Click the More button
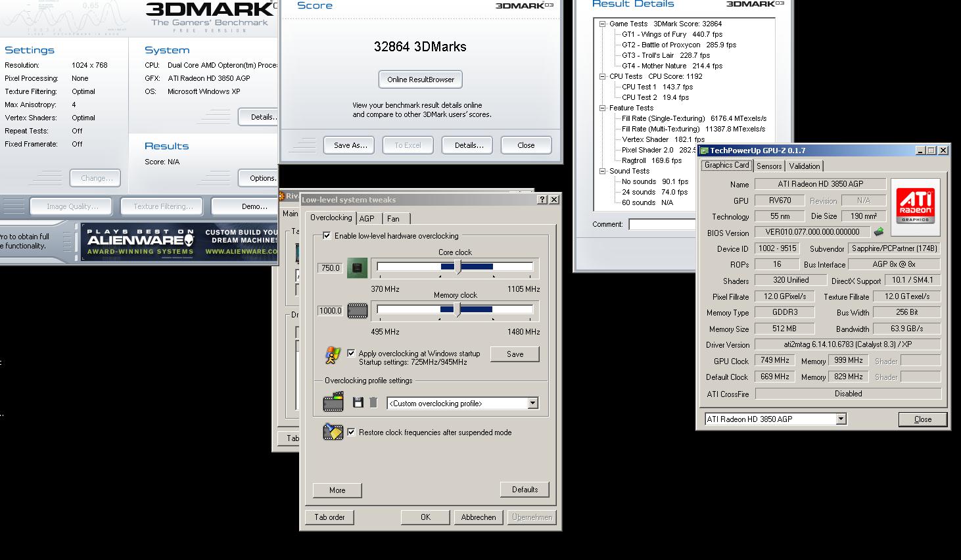The width and height of the screenshot is (961, 560). [x=337, y=490]
